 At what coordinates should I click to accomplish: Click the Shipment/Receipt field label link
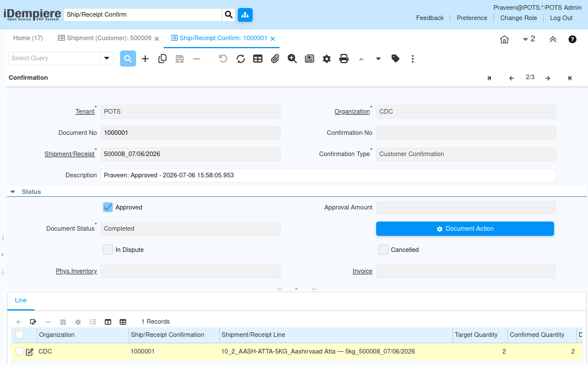point(69,154)
